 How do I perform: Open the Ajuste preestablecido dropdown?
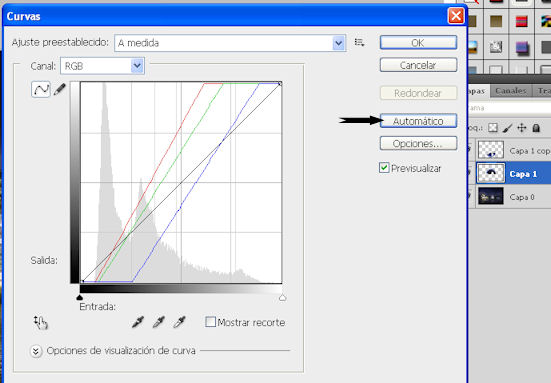pyautogui.click(x=230, y=43)
